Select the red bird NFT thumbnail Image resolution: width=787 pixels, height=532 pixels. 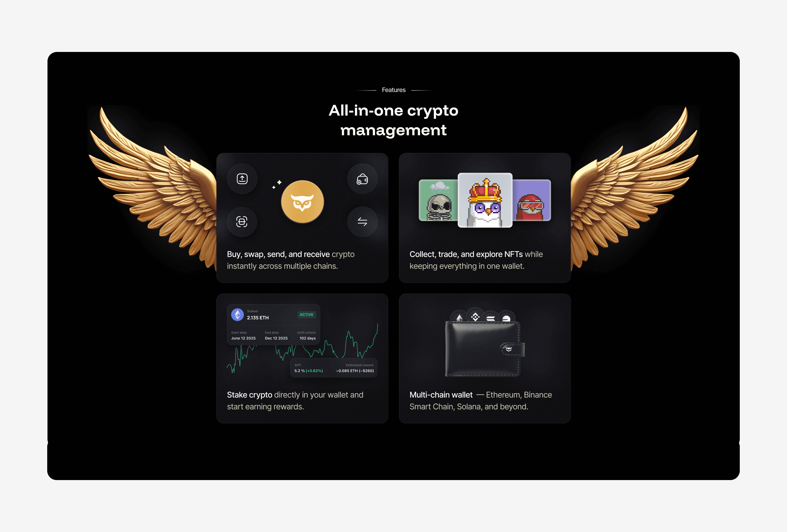[532, 200]
